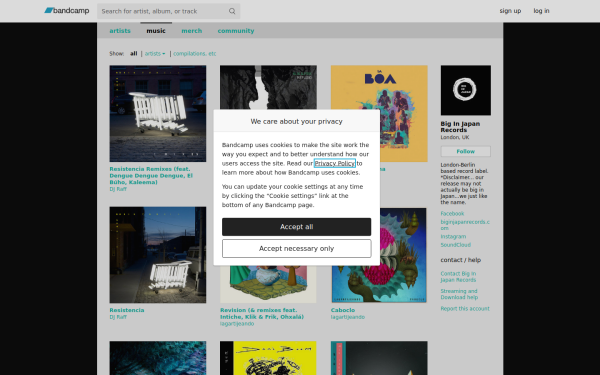Open the blue textured album thumbnail in the last row
This screenshot has width=600, height=375.
(158, 358)
